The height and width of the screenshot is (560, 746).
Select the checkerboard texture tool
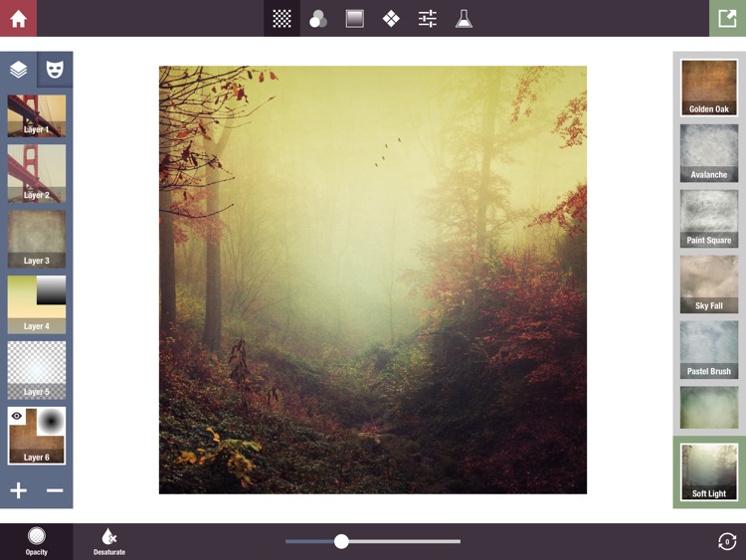click(x=281, y=19)
